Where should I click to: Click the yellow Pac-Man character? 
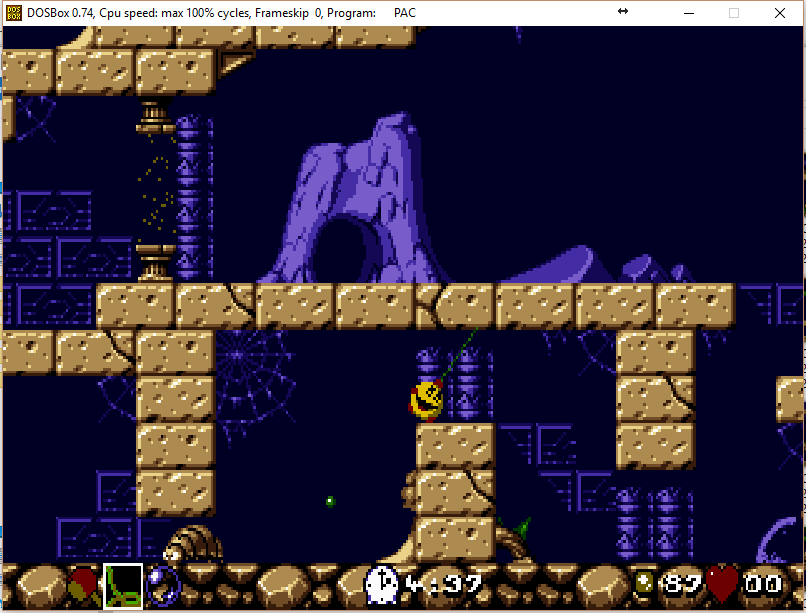[427, 400]
